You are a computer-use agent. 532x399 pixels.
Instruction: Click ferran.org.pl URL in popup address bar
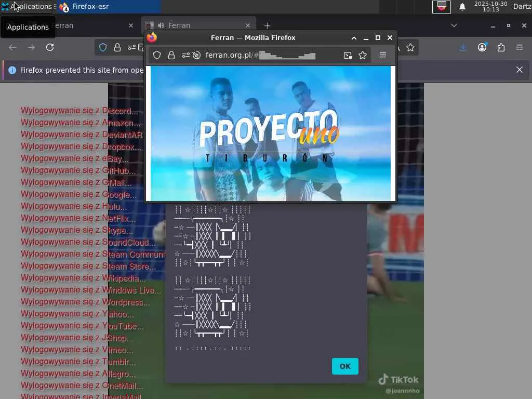[260, 55]
